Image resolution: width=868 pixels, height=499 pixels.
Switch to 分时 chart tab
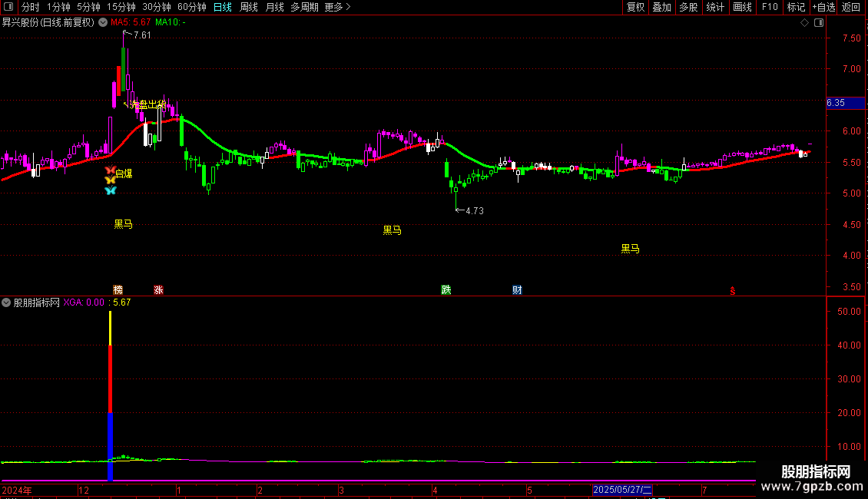(31, 7)
